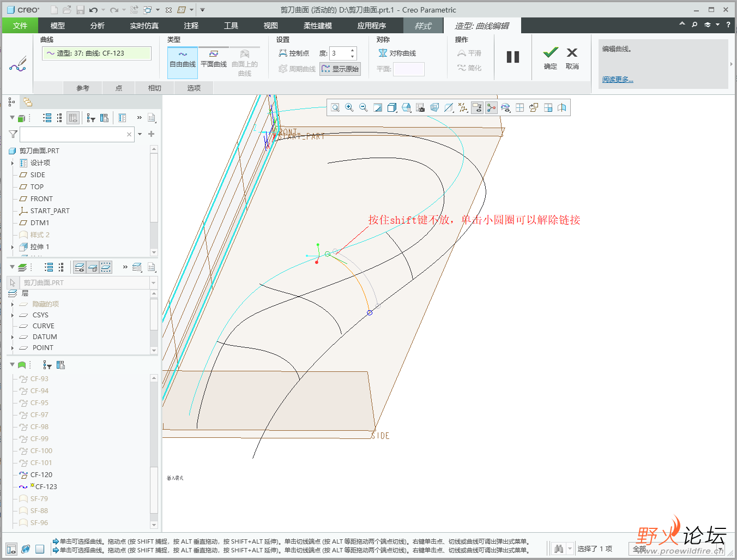This screenshot has width=737, height=560.
Task: Click inside the 度 value field
Action: 339,53
